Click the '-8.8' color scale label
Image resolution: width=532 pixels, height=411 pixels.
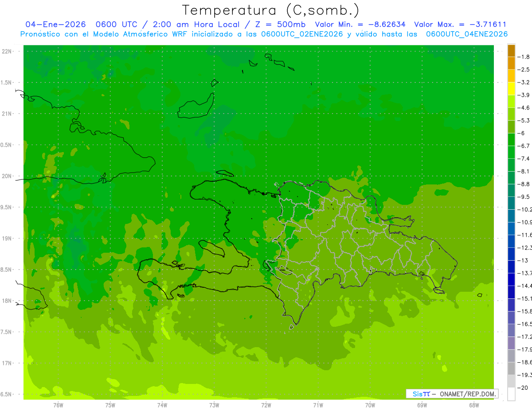pos(524,184)
